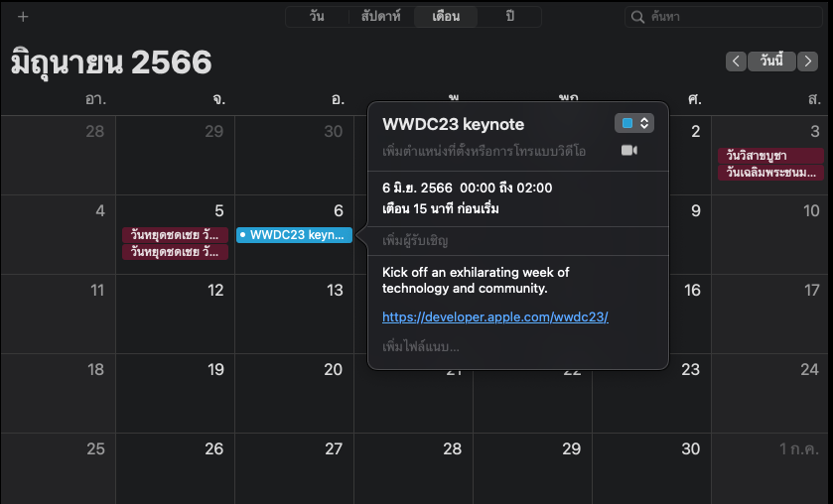Go to next month with right arrow

click(807, 62)
